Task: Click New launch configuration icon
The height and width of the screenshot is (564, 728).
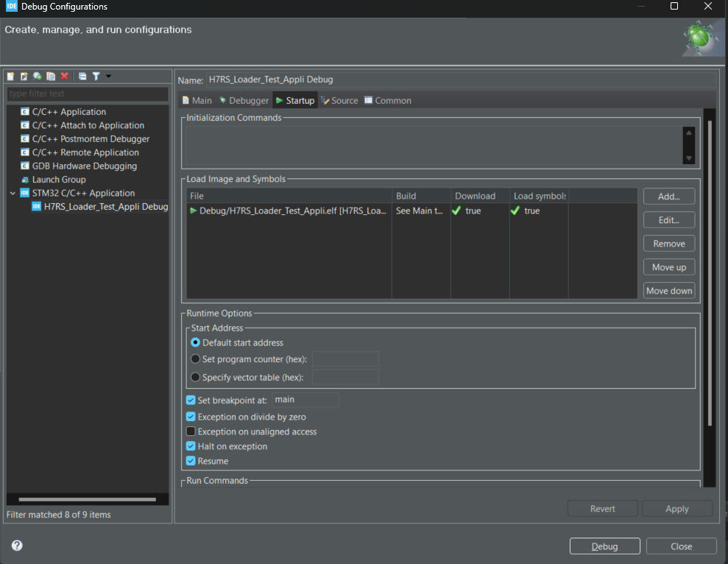Action: 10,77
